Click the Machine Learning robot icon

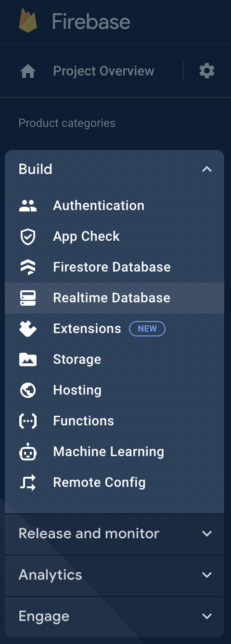28,452
